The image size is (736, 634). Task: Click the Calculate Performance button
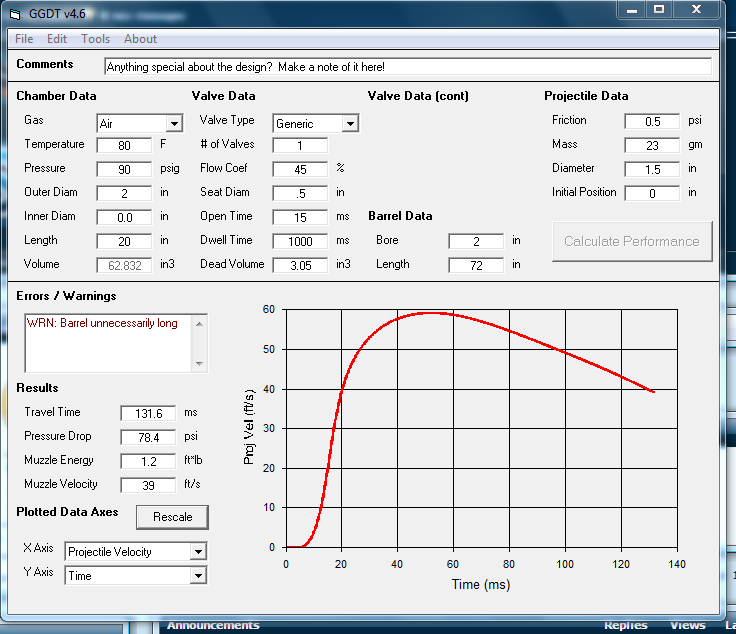coord(631,241)
